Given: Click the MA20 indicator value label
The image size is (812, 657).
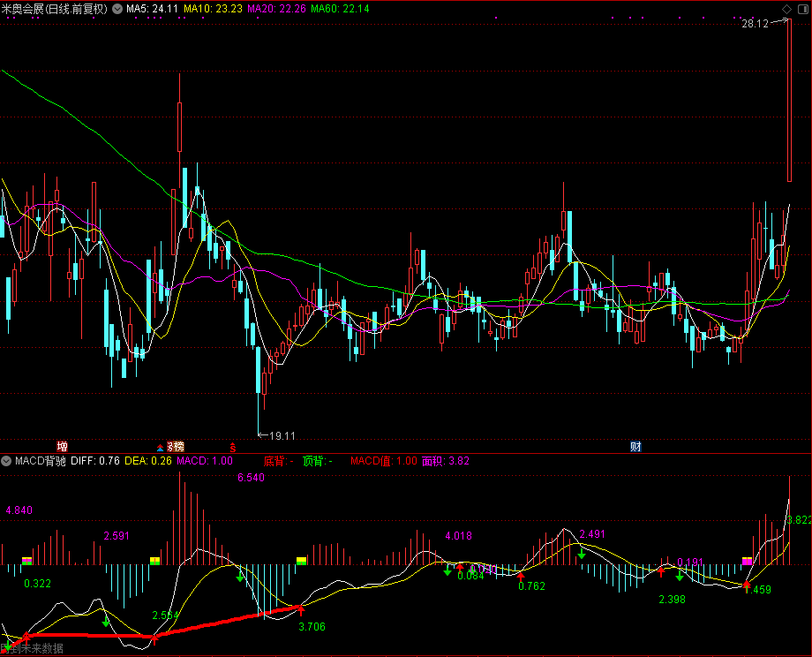Looking at the screenshot, I should click(x=276, y=9).
